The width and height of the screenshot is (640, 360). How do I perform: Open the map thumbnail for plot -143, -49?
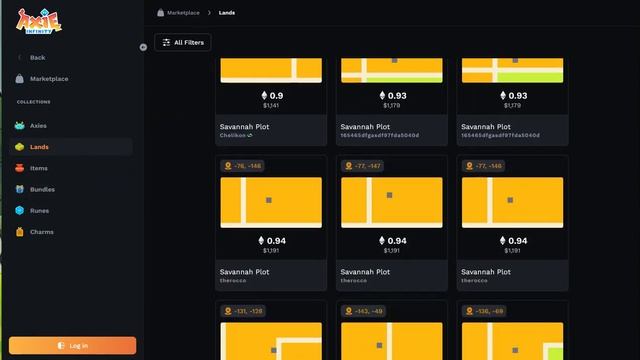point(392,341)
